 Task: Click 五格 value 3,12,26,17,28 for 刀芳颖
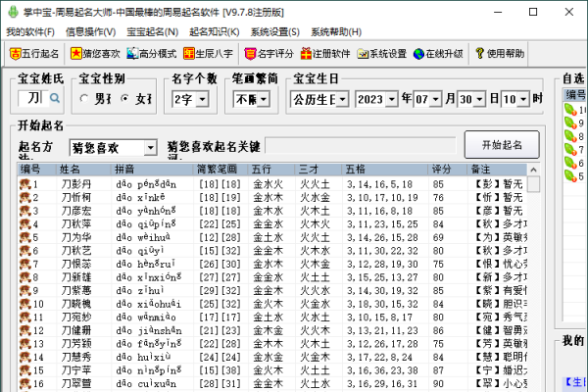(x=382, y=344)
